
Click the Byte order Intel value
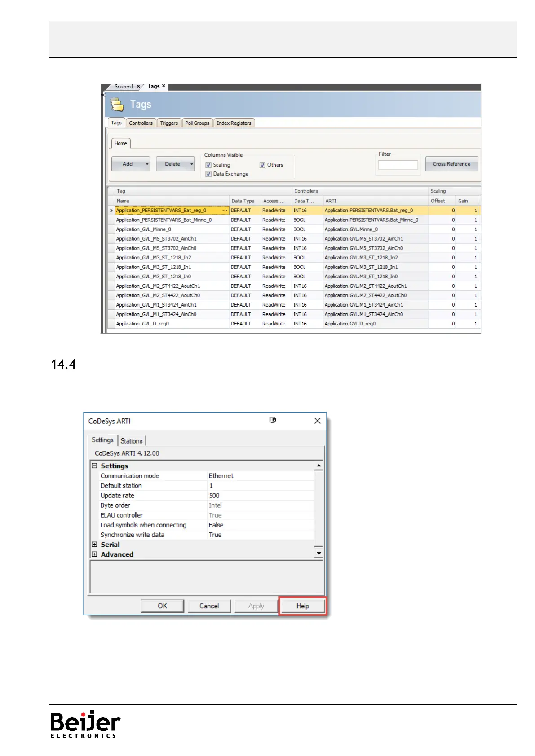pos(260,505)
